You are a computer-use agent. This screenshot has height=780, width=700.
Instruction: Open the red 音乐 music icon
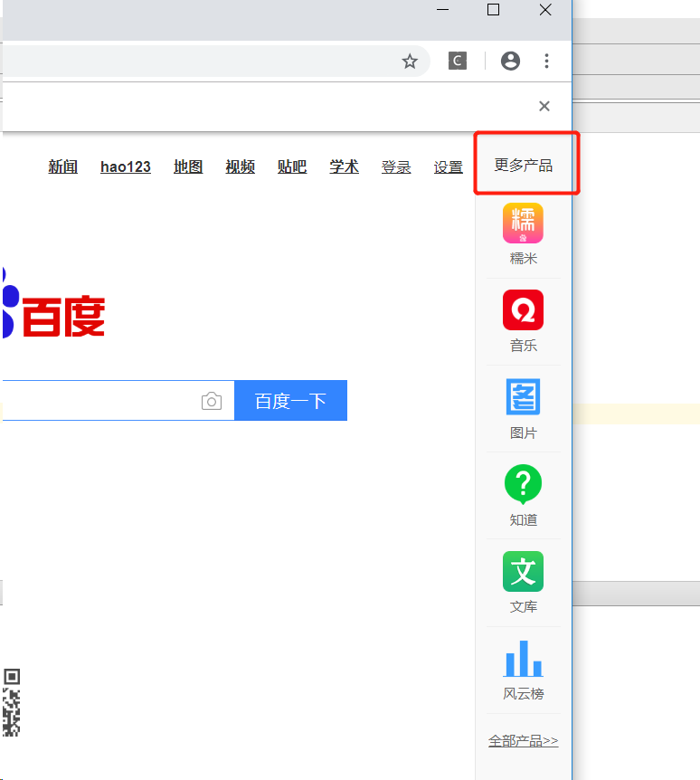(x=523, y=309)
